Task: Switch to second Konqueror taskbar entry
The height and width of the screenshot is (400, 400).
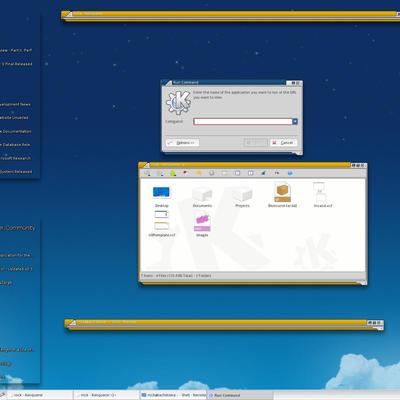Action: point(106,395)
